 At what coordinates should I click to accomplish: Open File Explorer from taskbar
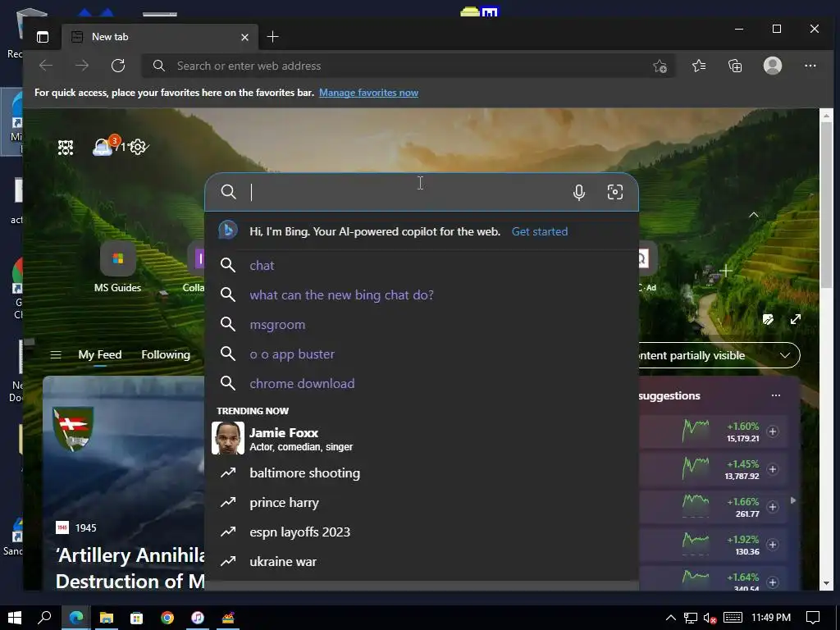tap(106, 618)
